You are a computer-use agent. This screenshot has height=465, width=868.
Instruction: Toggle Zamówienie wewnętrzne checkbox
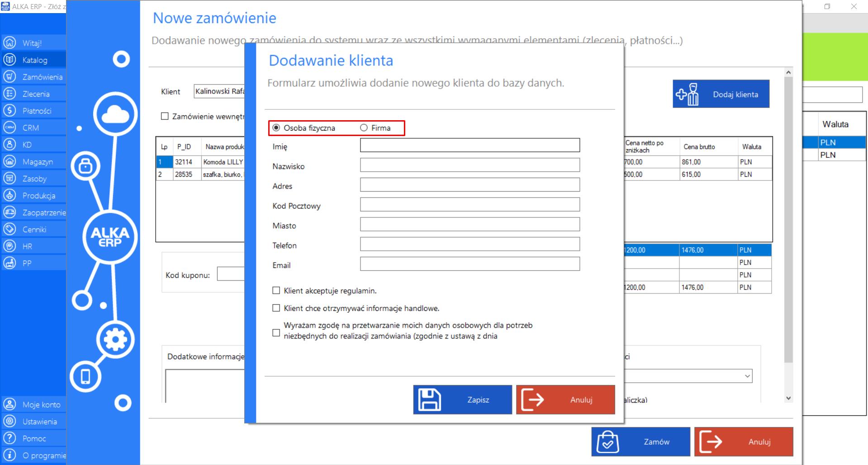[x=165, y=116]
